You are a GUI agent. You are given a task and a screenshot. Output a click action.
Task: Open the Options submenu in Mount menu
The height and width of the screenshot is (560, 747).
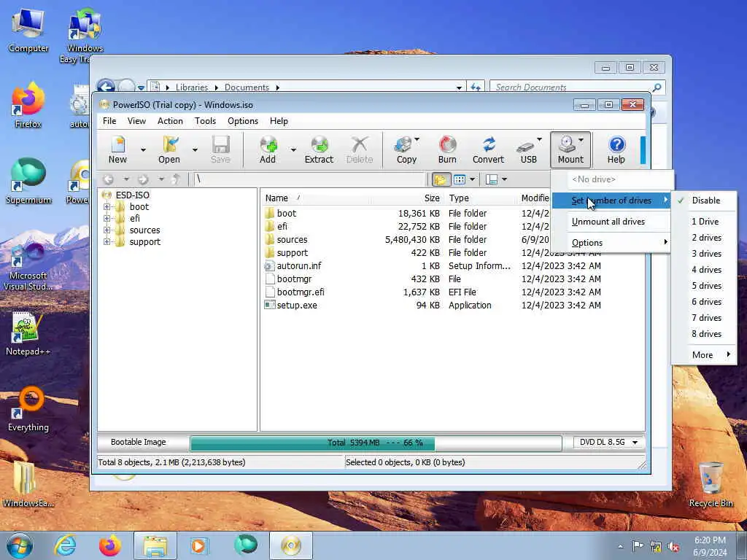pyautogui.click(x=611, y=243)
